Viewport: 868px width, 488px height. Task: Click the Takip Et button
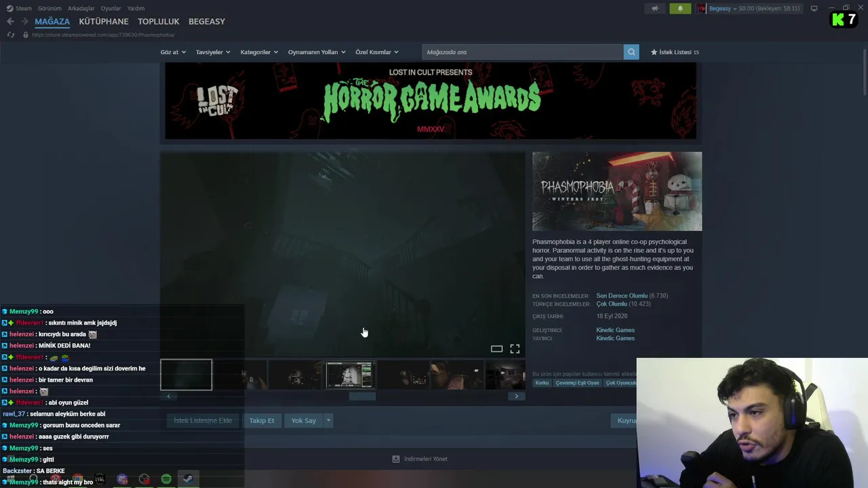[x=262, y=421]
